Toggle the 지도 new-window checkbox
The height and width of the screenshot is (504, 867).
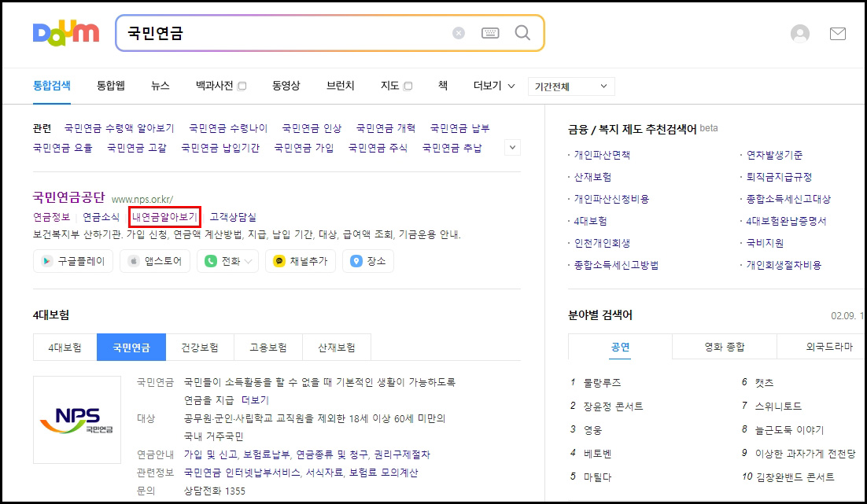click(408, 86)
